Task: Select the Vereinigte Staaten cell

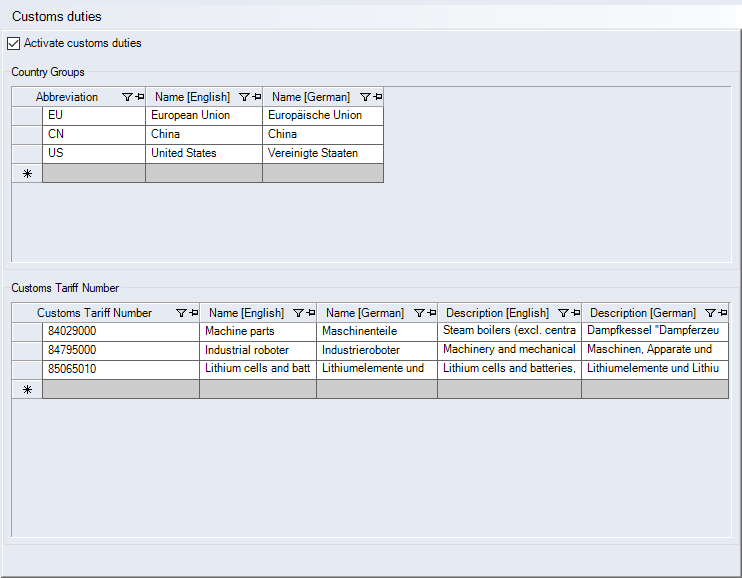Action: 322,154
